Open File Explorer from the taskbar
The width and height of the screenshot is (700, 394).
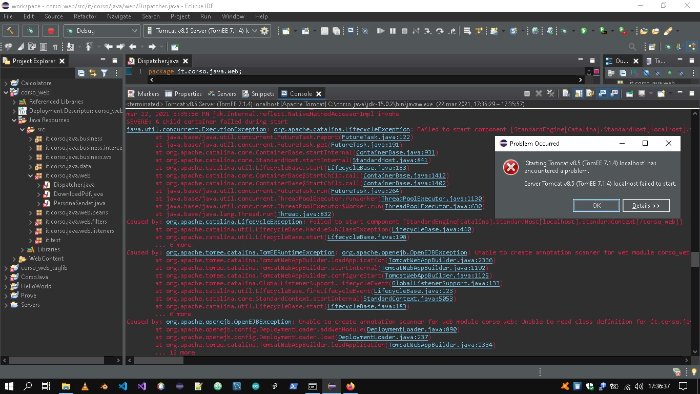[x=66, y=386]
